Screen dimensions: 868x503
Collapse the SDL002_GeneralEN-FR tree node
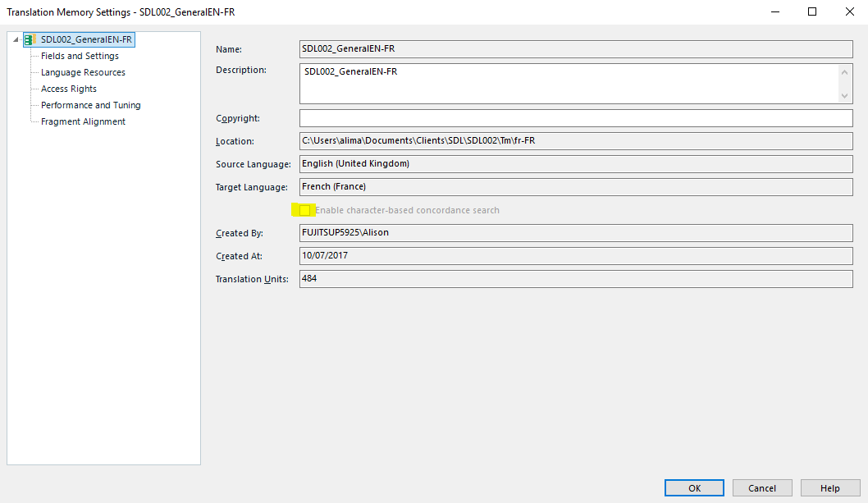click(x=16, y=39)
